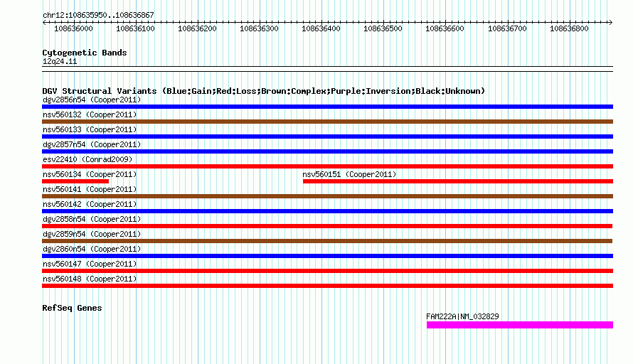Viewport: 633px width, 364px height.
Task: Click the esv22410 (Conrad2009) label
Action: pos(87,159)
